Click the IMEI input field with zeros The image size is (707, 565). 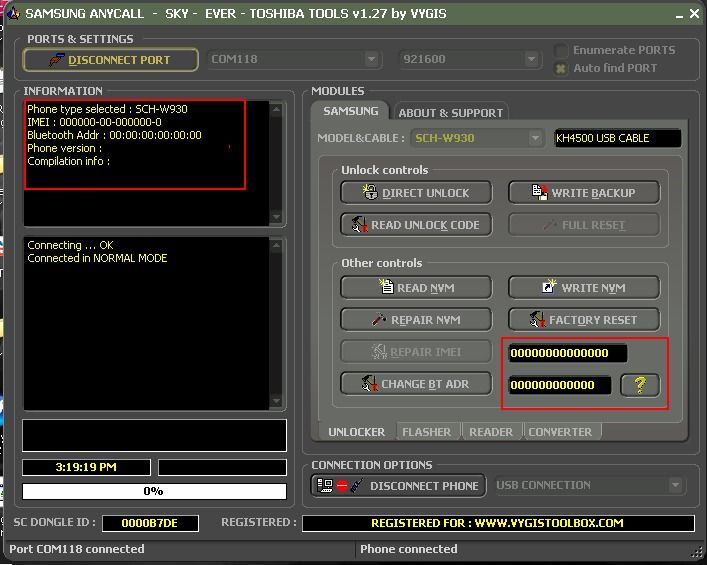[568, 353]
